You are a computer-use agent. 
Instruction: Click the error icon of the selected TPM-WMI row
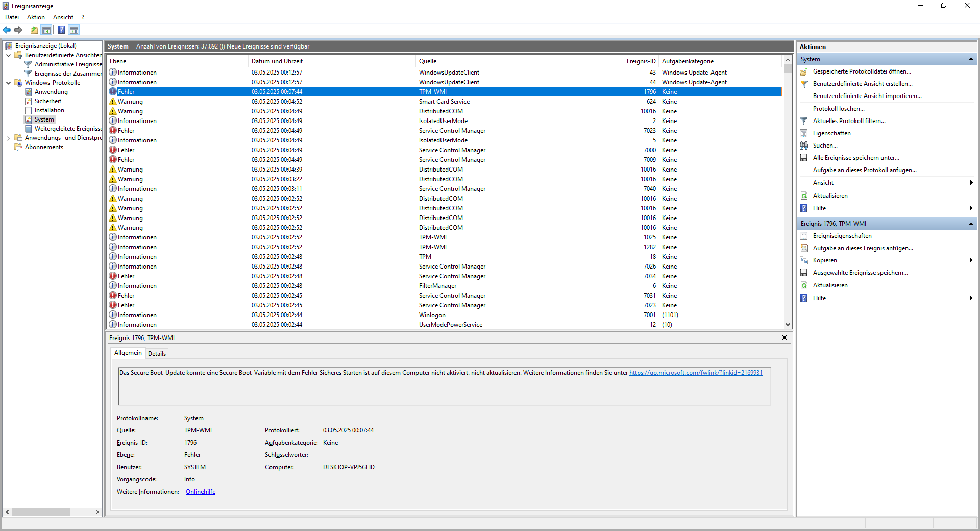113,92
